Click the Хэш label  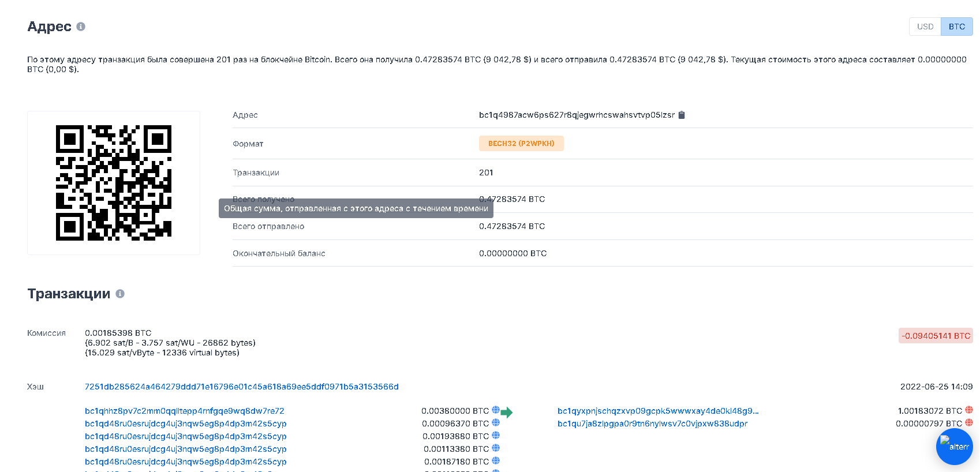35,387
